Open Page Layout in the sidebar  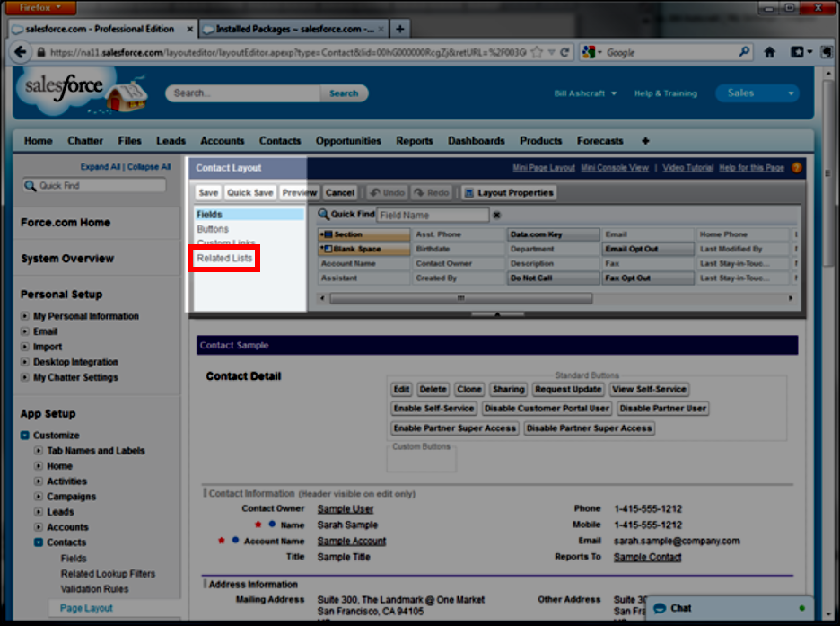[x=86, y=608]
